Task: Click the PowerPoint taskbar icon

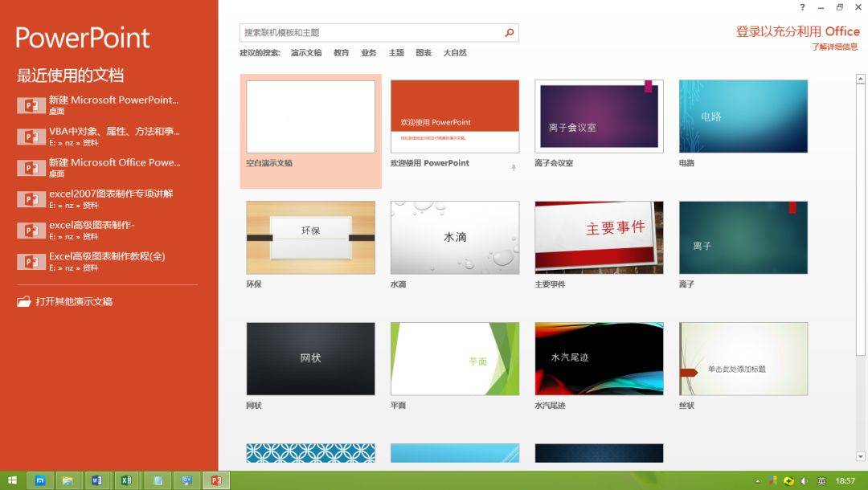Action: click(216, 480)
